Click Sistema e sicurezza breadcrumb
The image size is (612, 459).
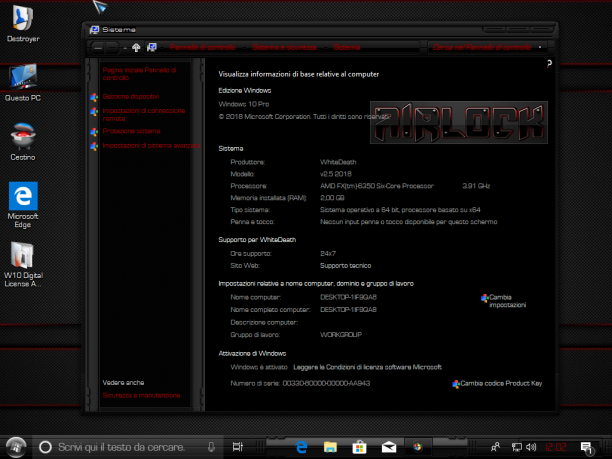[x=284, y=47]
